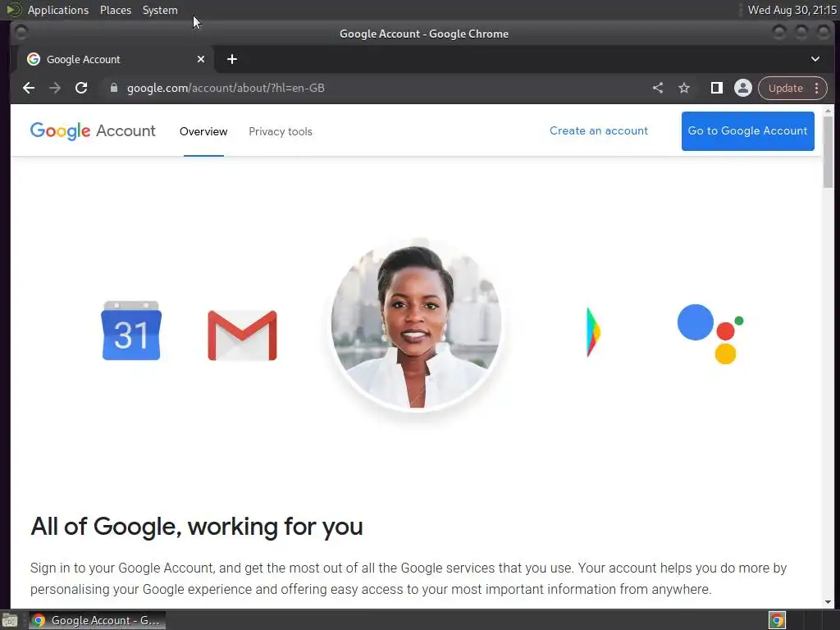The image size is (840, 630).
Task: Click the circular profile photo
Action: coord(416,325)
